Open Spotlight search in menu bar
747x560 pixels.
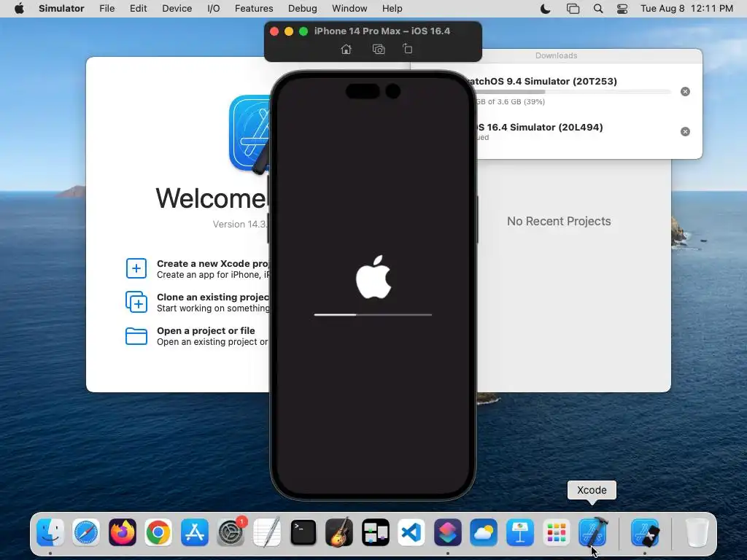[x=598, y=9]
